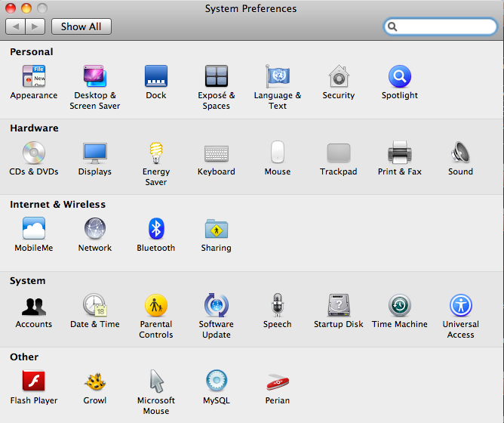The height and width of the screenshot is (423, 504).
Task: Open the Time Machine preference pane
Action: point(399,306)
